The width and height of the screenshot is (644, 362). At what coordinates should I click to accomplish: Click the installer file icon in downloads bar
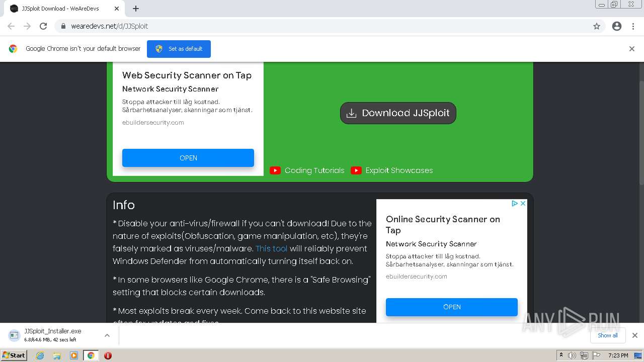coord(14,335)
